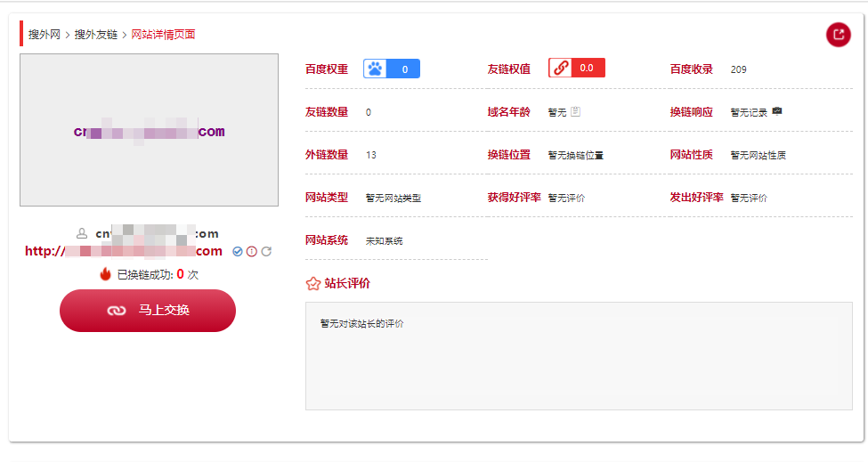Click the star icon beside 站长评价
Viewport: 868px width, 462px height.
click(x=312, y=283)
